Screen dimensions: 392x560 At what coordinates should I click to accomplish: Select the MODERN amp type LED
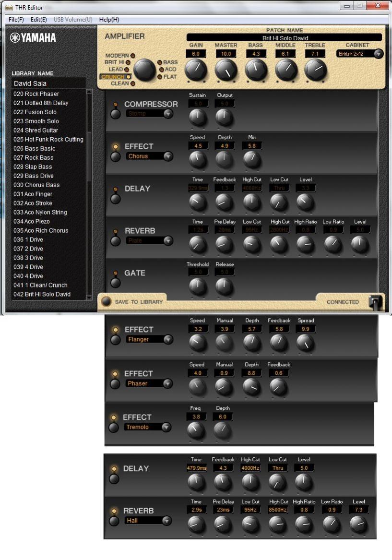tap(133, 56)
